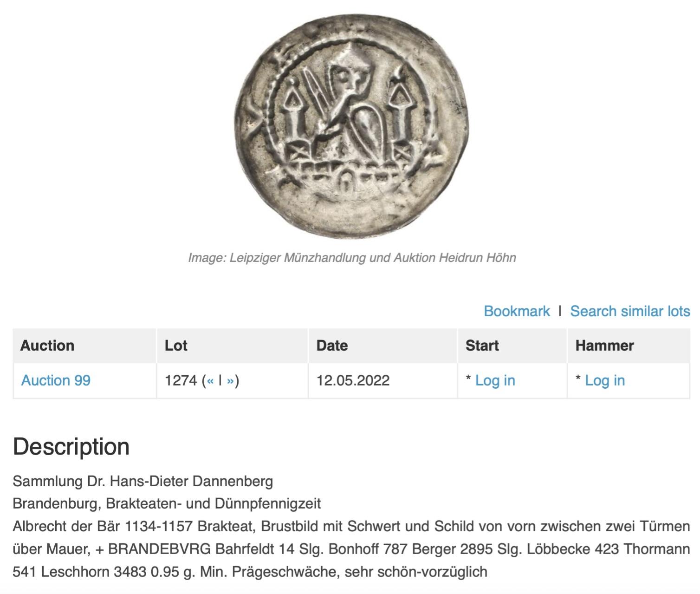Click the date 12.05.2022 cell
Screen dimensions: 700x594
pos(353,380)
